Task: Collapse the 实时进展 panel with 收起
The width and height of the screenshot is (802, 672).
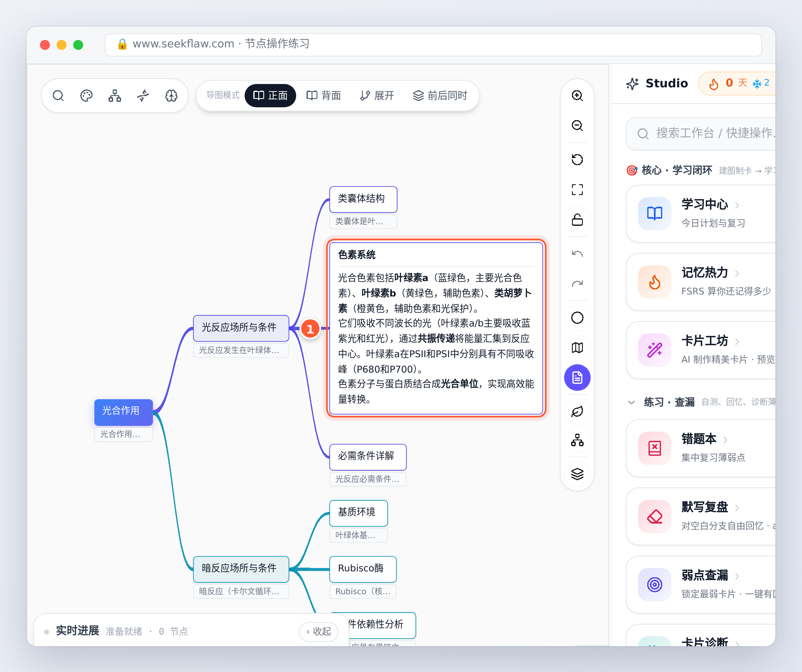Action: (319, 631)
